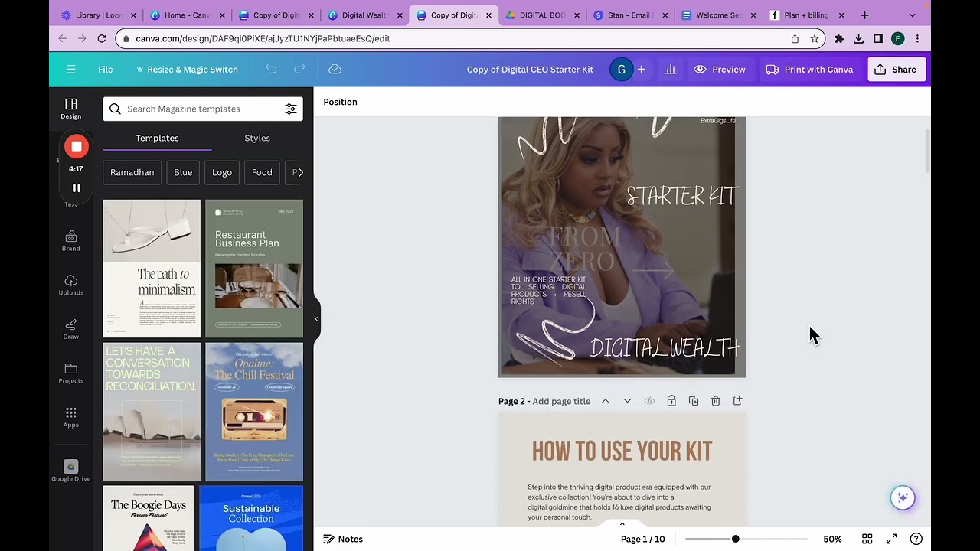The image size is (980, 551).
Task: Select the Logo category chip
Action: click(222, 173)
